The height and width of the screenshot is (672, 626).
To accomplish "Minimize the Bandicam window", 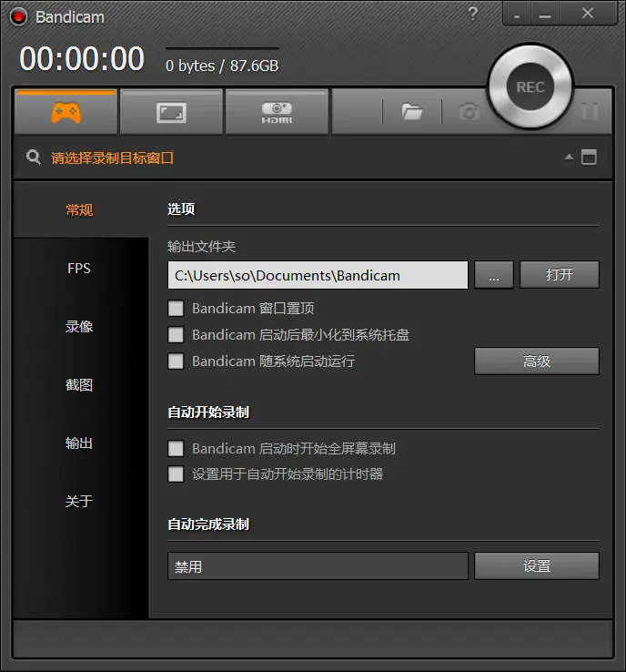I will point(545,15).
